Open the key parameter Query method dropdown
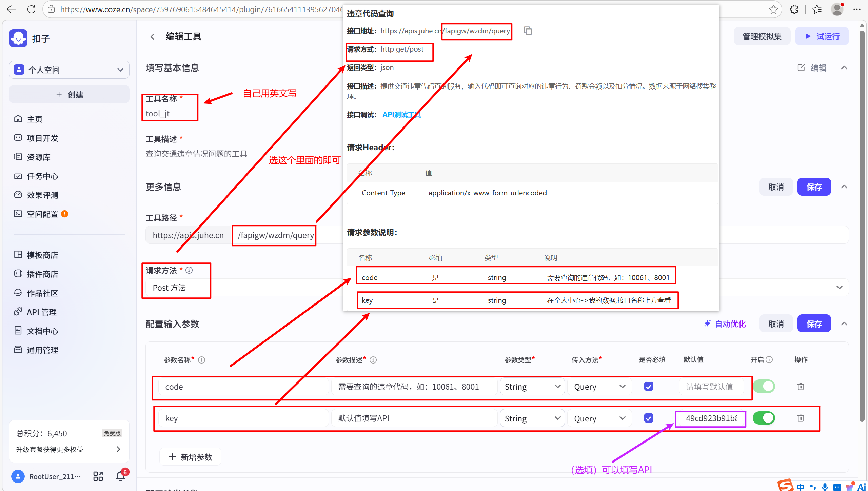Viewport: 868px width, 491px height. pyautogui.click(x=599, y=418)
